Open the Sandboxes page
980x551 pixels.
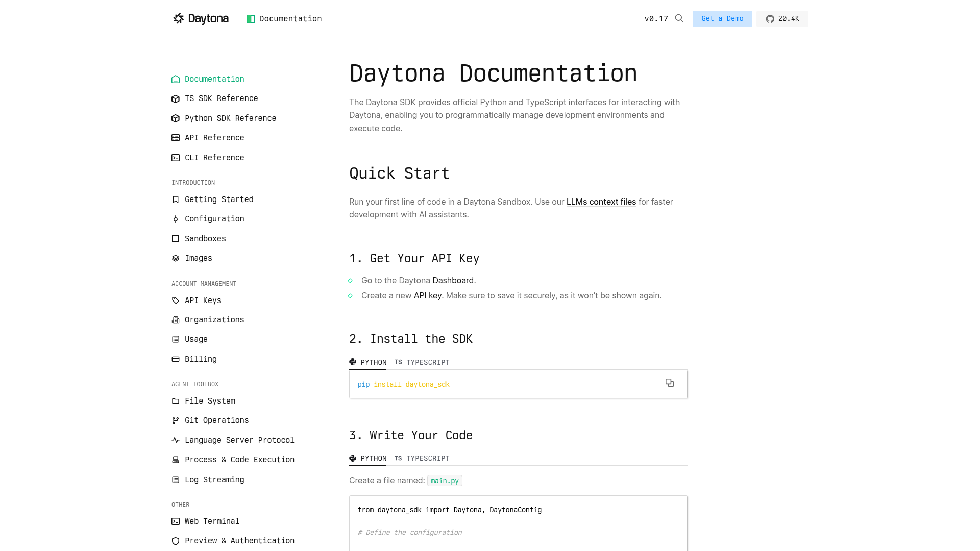tap(205, 239)
